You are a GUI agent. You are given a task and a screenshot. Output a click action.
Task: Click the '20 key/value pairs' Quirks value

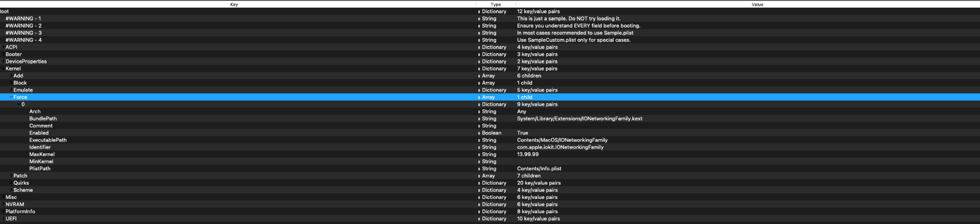point(539,183)
